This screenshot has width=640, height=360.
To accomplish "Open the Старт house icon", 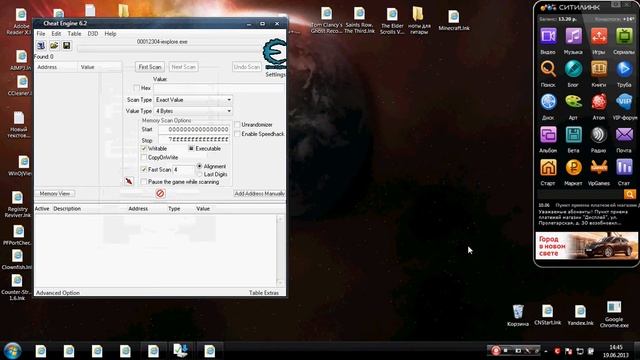I will 548,168.
